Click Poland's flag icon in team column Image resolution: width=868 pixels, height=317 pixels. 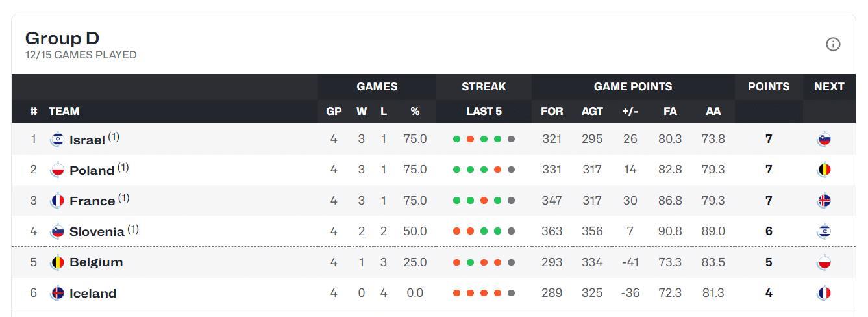point(57,170)
